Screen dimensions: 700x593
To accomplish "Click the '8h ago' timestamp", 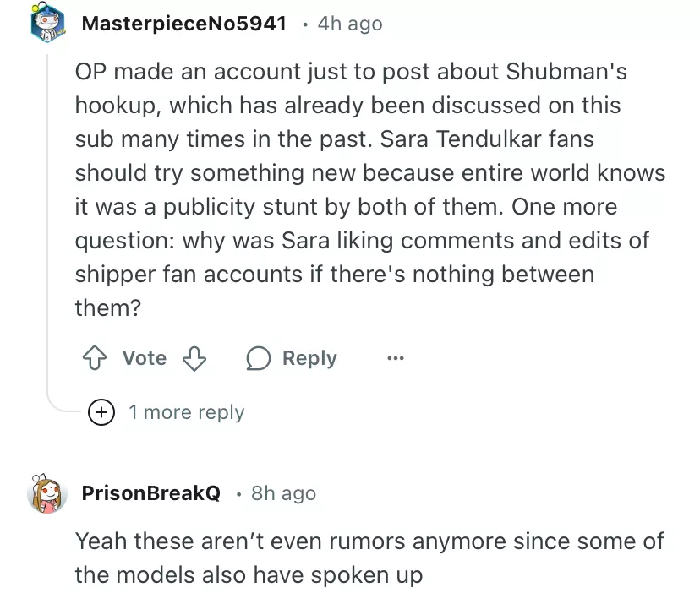I will click(x=283, y=493).
